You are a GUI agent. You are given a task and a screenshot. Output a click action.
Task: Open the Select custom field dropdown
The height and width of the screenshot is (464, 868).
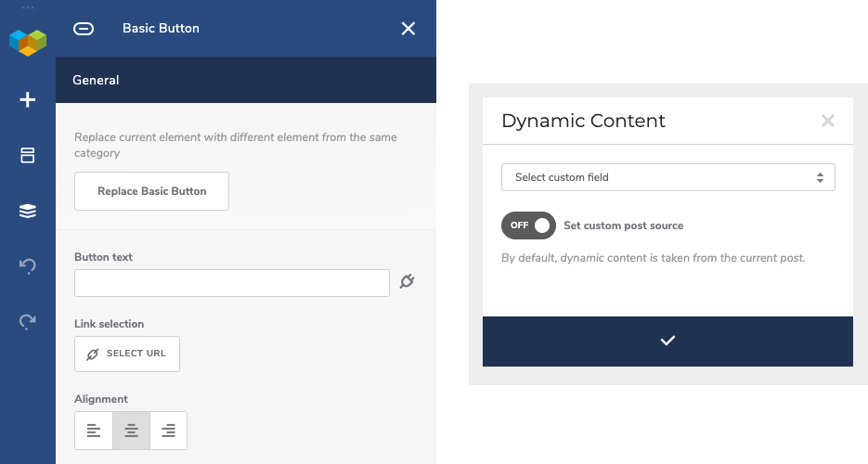pos(668,177)
